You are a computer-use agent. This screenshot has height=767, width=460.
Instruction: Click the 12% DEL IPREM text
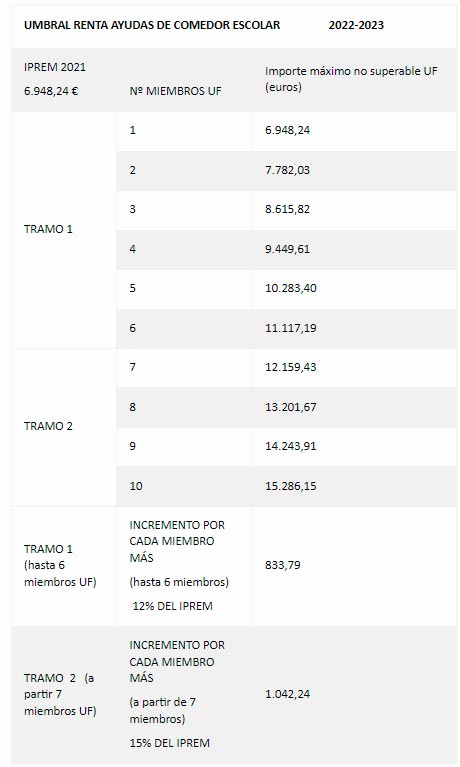coord(172,606)
